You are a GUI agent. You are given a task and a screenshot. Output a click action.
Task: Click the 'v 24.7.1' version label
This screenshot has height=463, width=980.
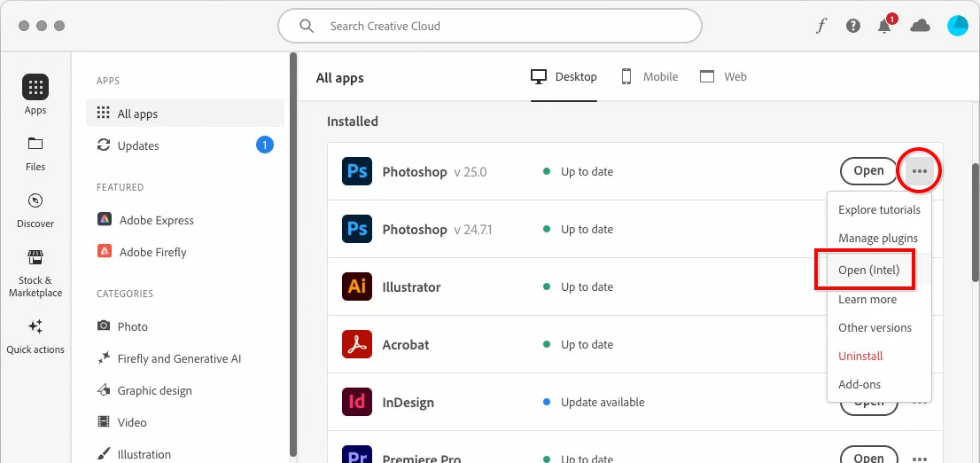tap(473, 230)
